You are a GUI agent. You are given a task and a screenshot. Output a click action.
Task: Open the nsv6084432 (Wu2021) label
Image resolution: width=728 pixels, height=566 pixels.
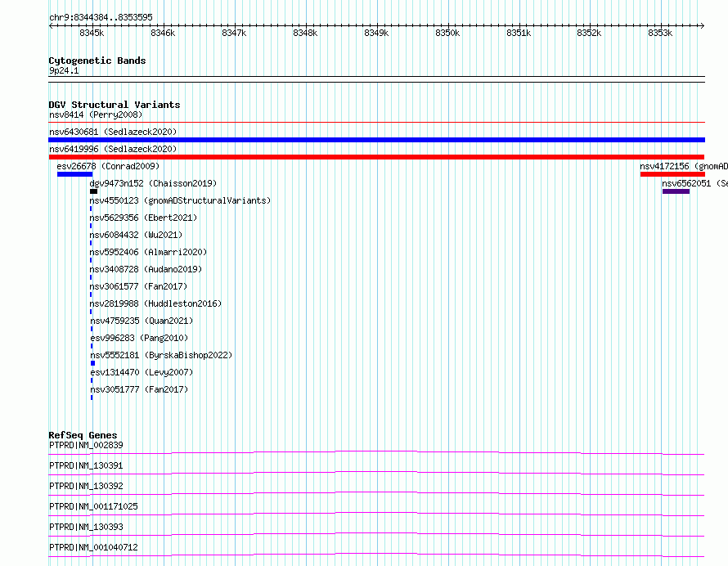136,235
